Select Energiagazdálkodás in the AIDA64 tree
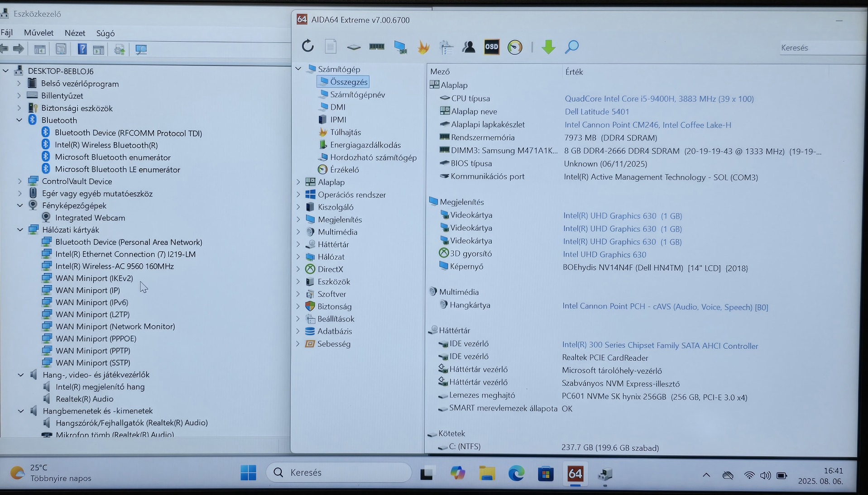 (x=365, y=145)
